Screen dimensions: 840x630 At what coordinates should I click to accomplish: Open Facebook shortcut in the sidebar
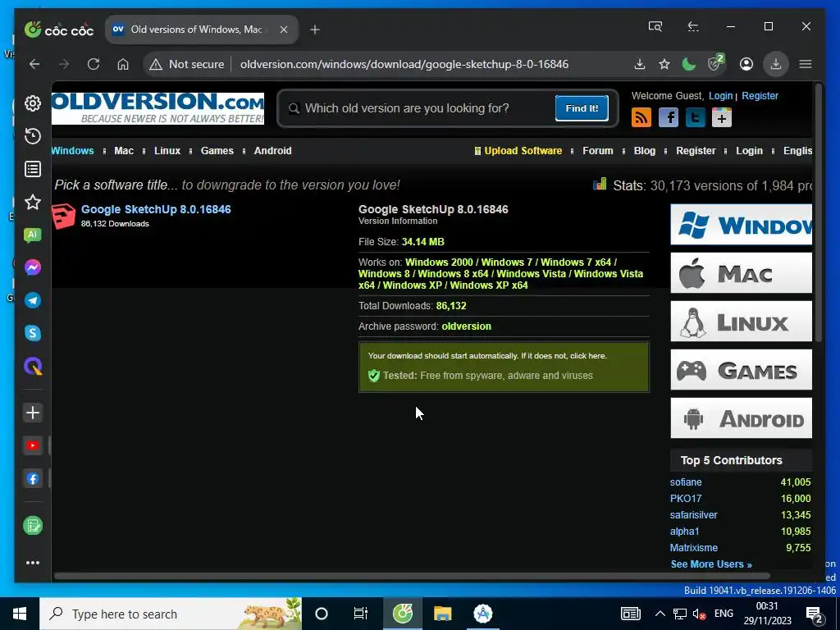point(33,479)
